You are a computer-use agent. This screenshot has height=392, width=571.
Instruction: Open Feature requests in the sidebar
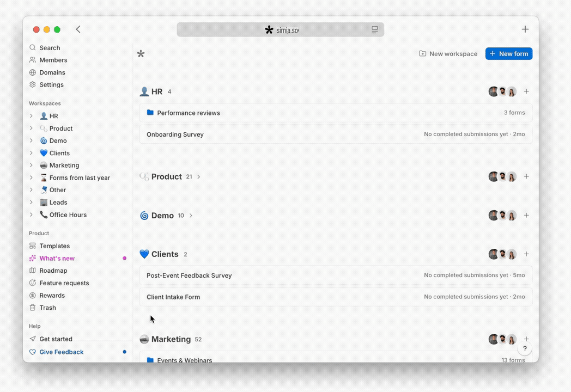point(64,283)
